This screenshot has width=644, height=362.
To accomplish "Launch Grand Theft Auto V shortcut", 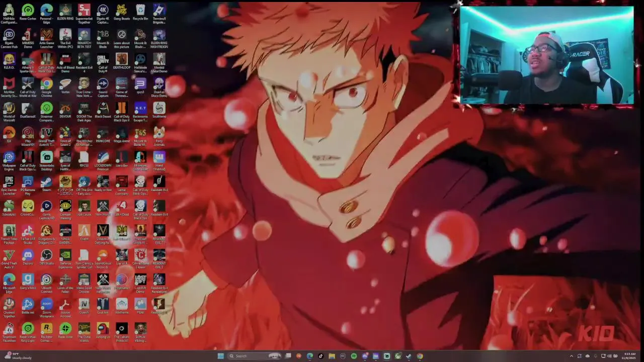I will (9, 259).
